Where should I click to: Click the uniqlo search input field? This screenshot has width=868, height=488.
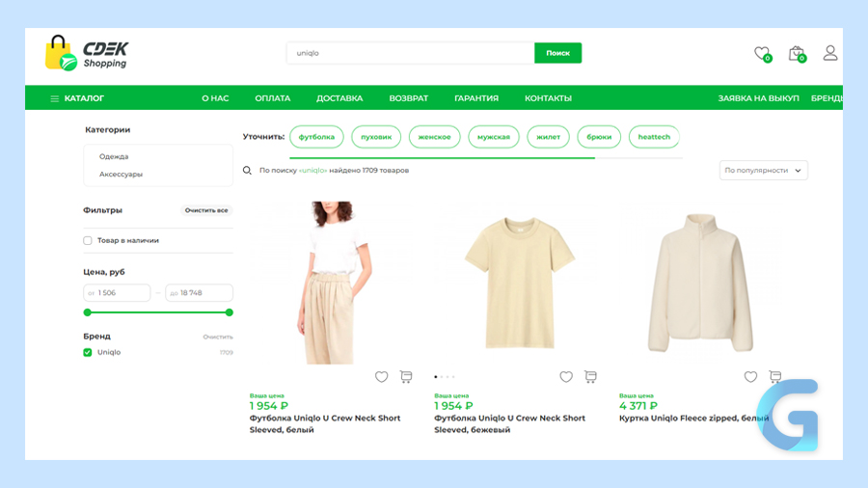(410, 53)
